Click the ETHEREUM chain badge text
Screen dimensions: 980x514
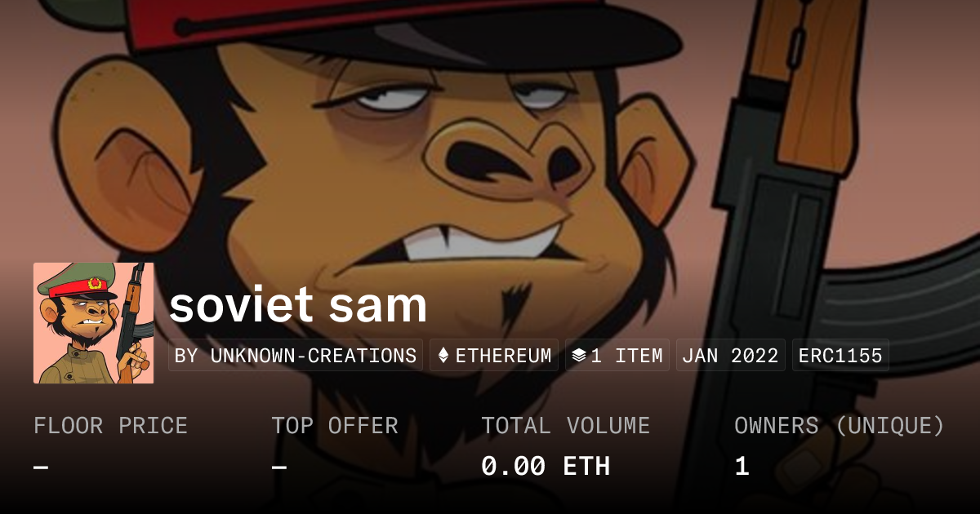[503, 356]
